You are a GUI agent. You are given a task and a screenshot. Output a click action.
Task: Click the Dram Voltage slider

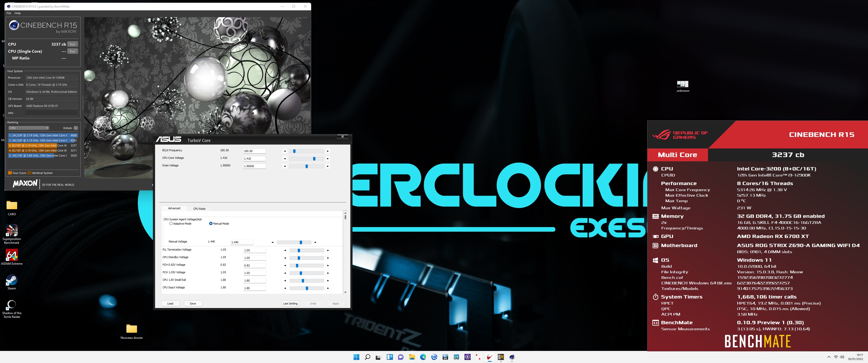point(306,166)
